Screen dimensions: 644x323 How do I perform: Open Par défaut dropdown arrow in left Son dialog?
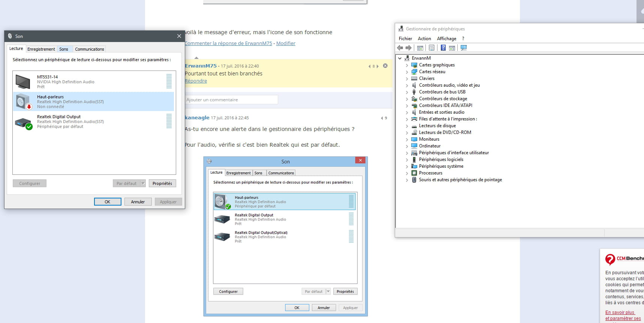click(143, 183)
